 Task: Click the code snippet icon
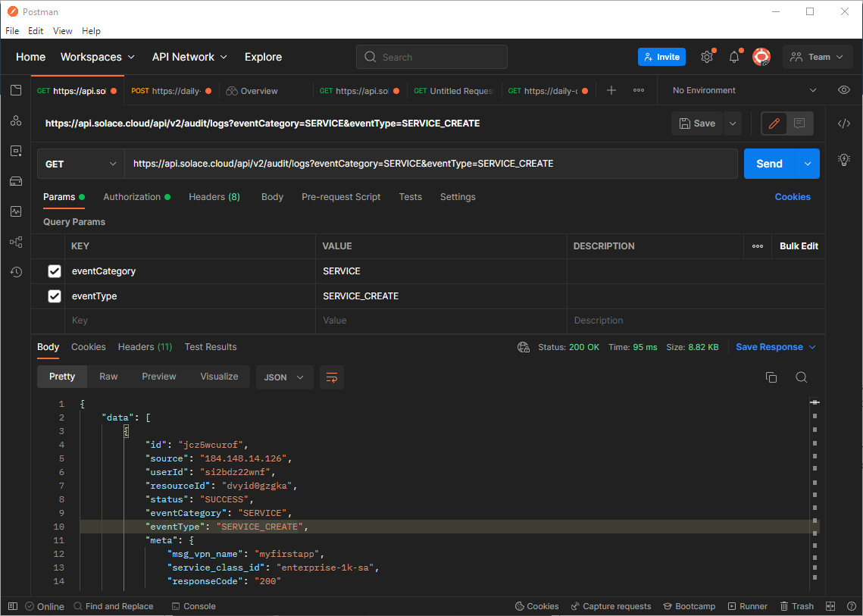pos(844,124)
